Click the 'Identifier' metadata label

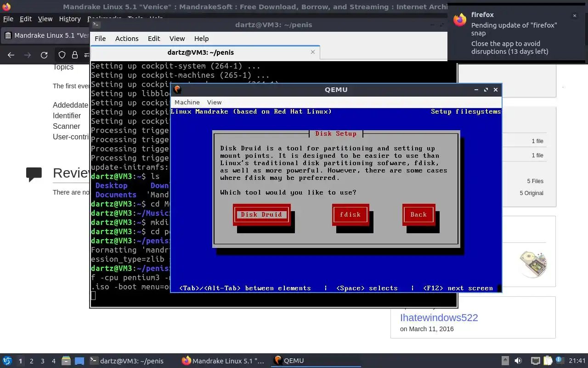[x=67, y=116]
